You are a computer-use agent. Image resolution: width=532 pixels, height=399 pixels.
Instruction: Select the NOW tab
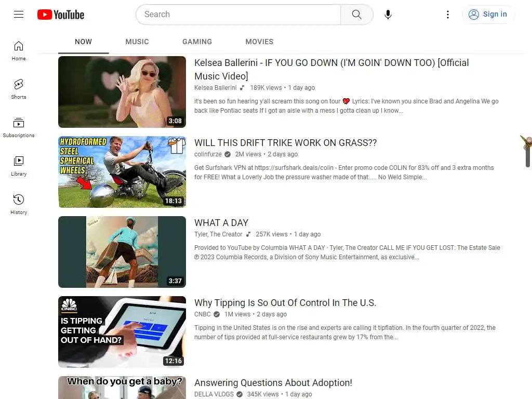pyautogui.click(x=83, y=42)
